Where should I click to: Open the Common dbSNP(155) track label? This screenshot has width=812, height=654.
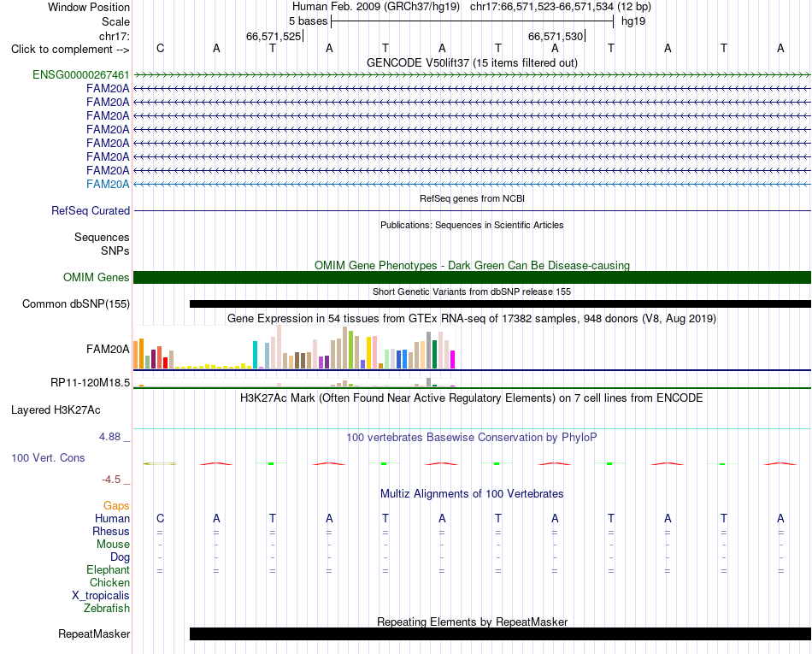[x=76, y=304]
